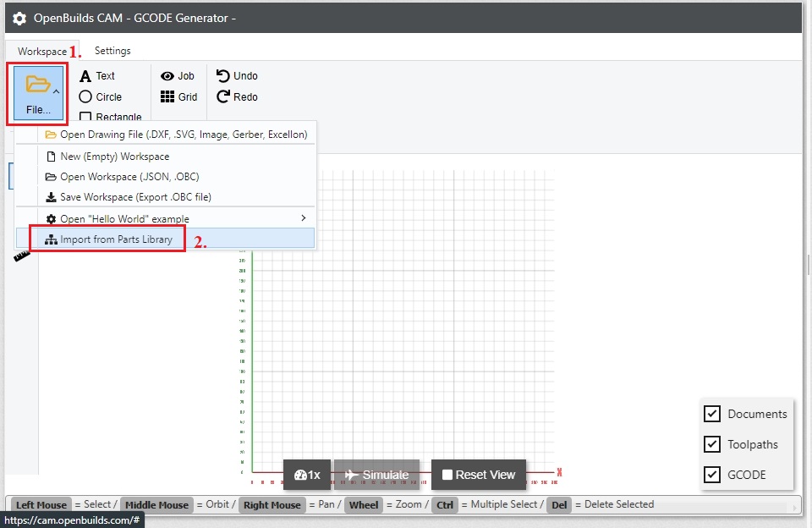Image resolution: width=812 pixels, height=528 pixels.
Task: Click the status bar scroll right arrow
Action: [x=794, y=508]
